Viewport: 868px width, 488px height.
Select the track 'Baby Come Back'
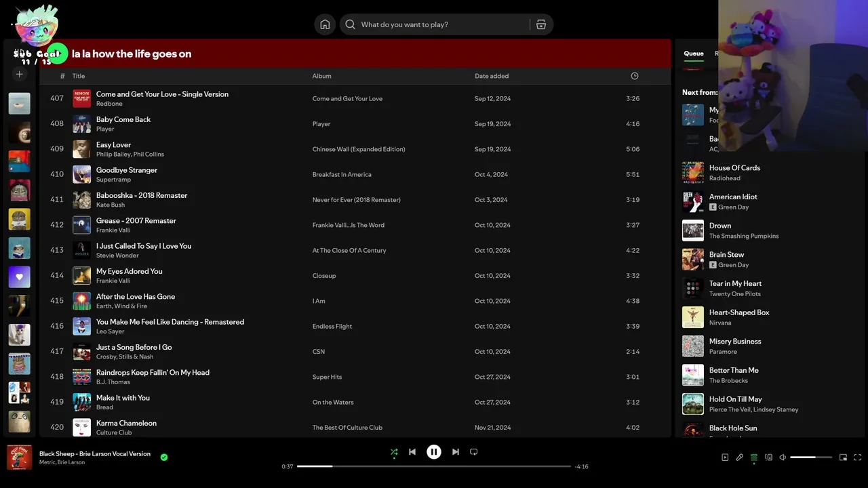click(123, 119)
